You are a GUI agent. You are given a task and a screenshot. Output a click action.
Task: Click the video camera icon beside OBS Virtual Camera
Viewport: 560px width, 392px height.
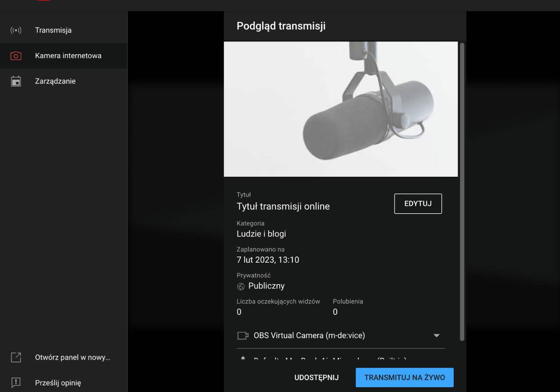(242, 336)
